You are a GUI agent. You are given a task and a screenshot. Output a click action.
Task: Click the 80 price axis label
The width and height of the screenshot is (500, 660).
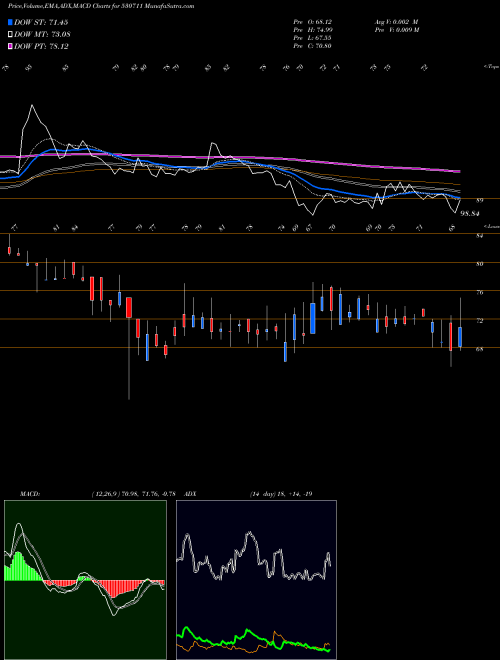click(479, 264)
